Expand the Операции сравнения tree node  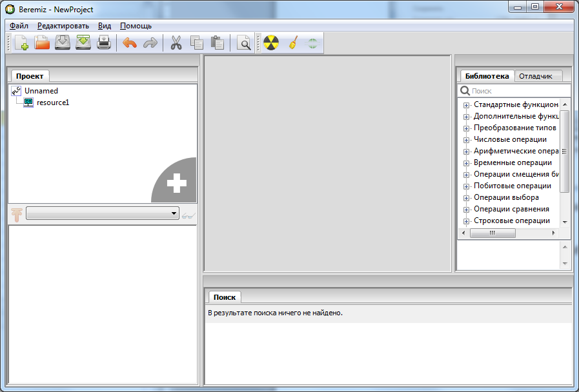(466, 209)
